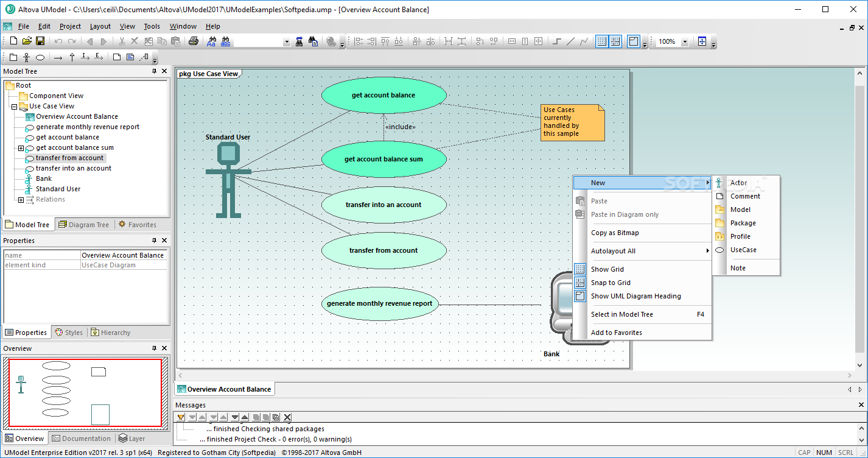This screenshot has width=868, height=458.
Task: Click the Standard User actor figure
Action: click(x=228, y=180)
